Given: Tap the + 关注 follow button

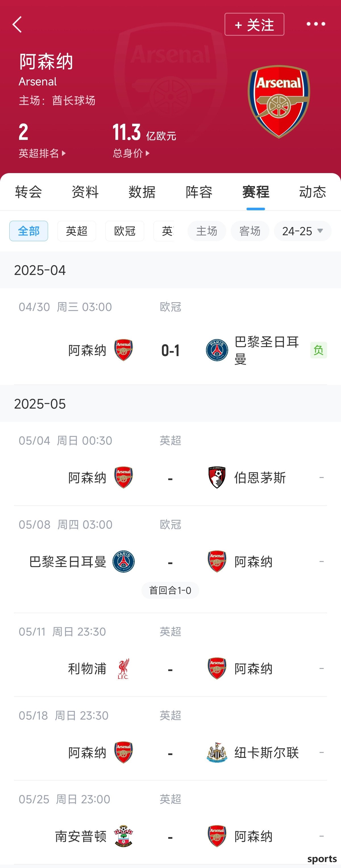Looking at the screenshot, I should tap(254, 24).
